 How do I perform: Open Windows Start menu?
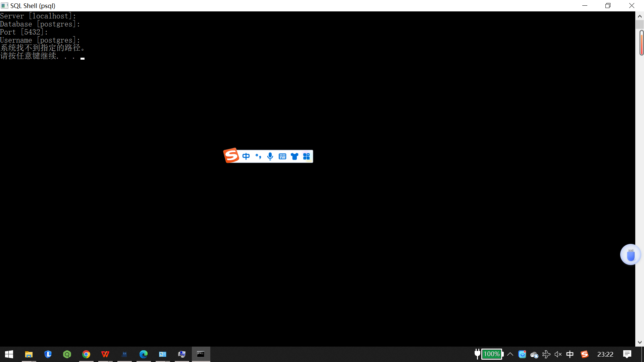[x=9, y=354]
